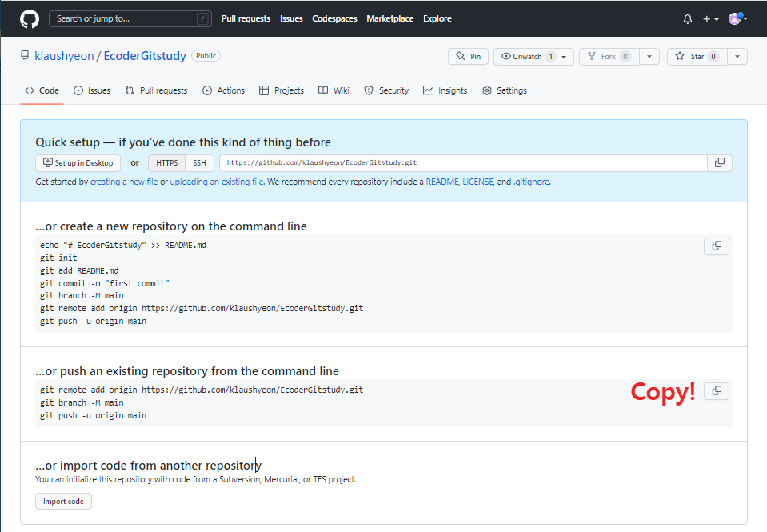Fork the repository
The image size is (767, 532).
(609, 56)
